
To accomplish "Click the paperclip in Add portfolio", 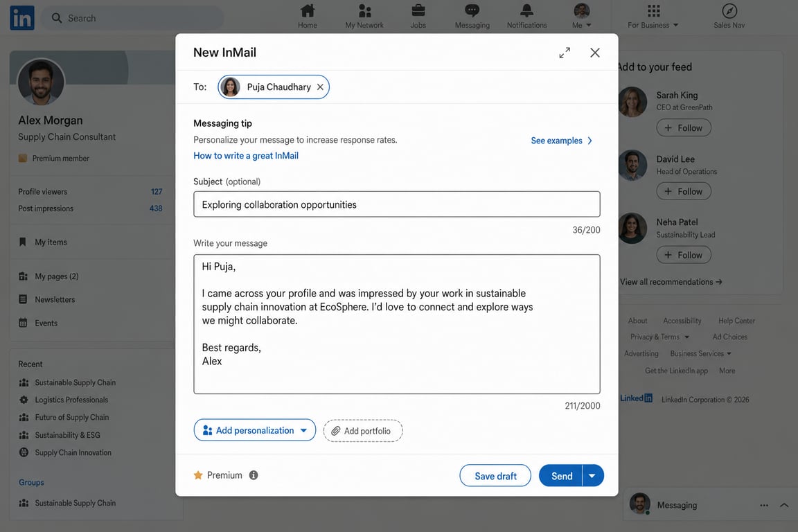I will coord(336,431).
